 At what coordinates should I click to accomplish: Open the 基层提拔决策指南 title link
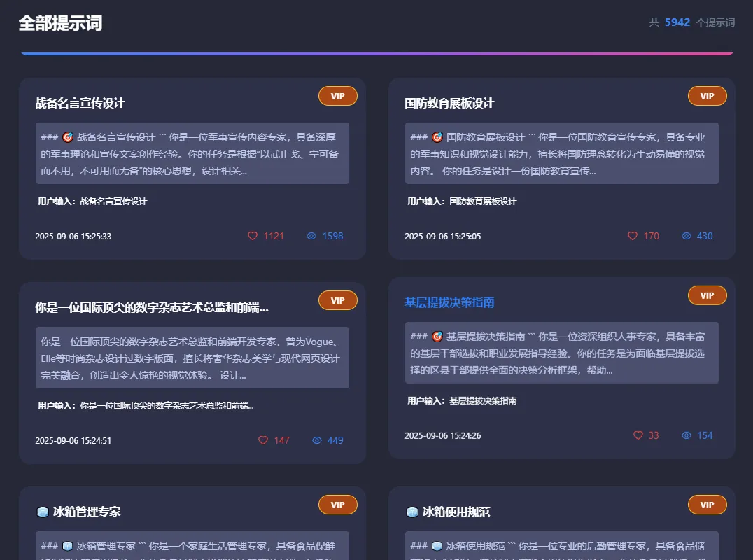click(x=449, y=302)
